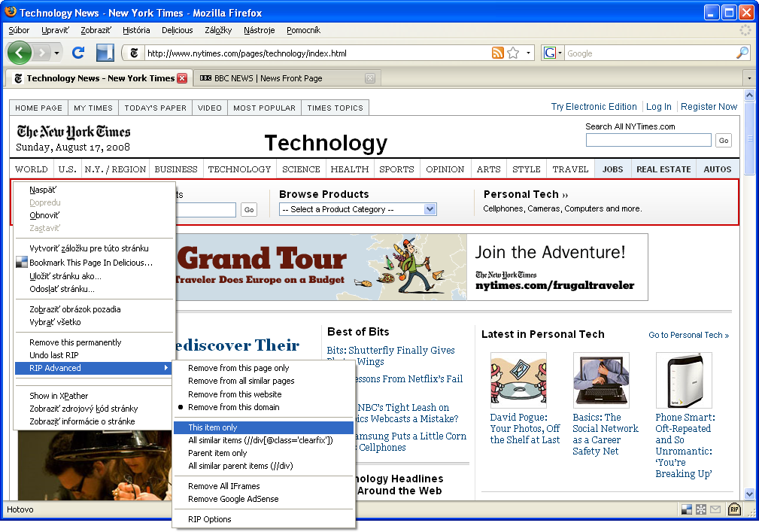Click the Search All NYTimes.com field
This screenshot has width=759, height=532.
[x=648, y=140]
